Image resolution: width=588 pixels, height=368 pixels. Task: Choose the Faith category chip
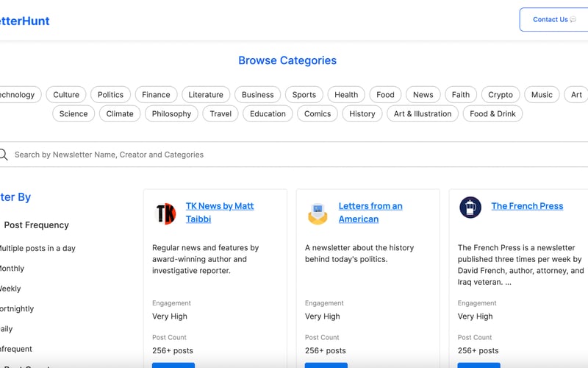[461, 95]
